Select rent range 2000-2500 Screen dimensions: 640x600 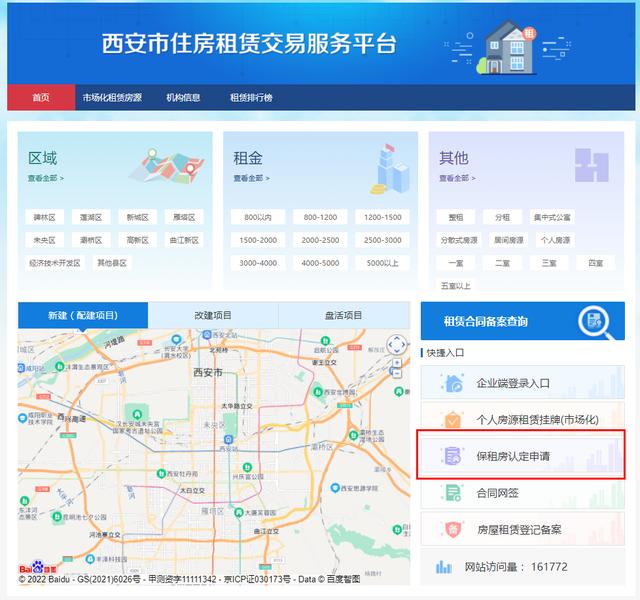(x=320, y=240)
